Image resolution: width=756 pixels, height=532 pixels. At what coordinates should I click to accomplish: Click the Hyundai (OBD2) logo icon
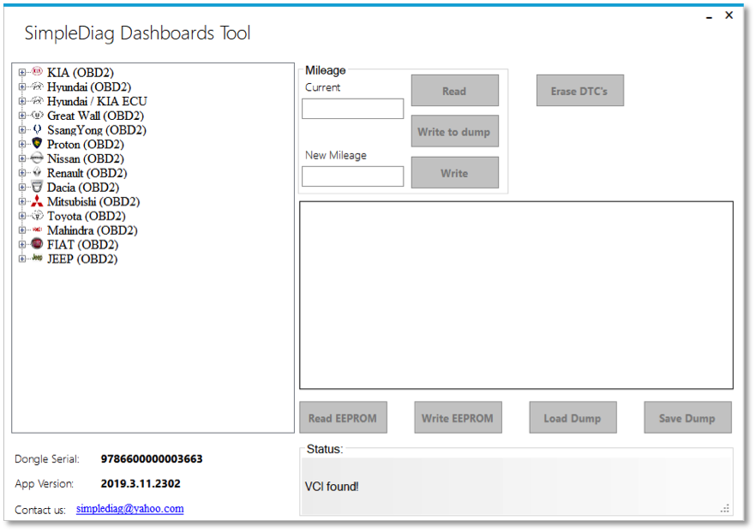[x=37, y=87]
